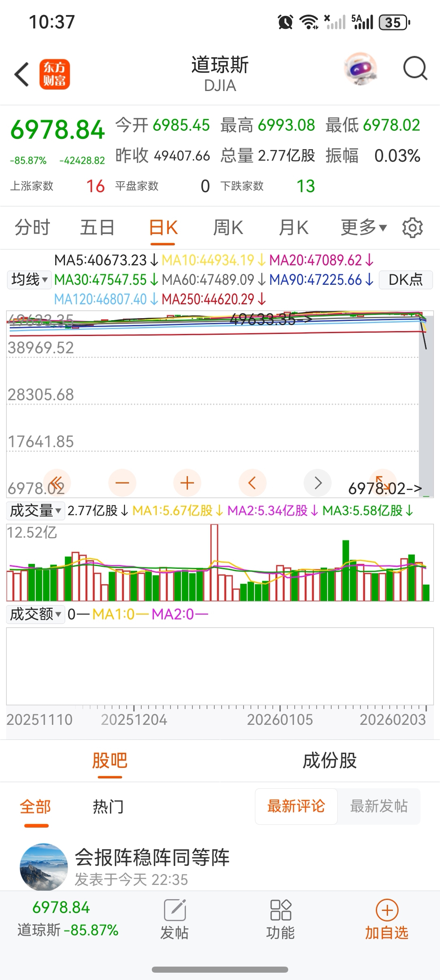Open the 成交量 indicator dropdown
The image size is (440, 980).
36,511
